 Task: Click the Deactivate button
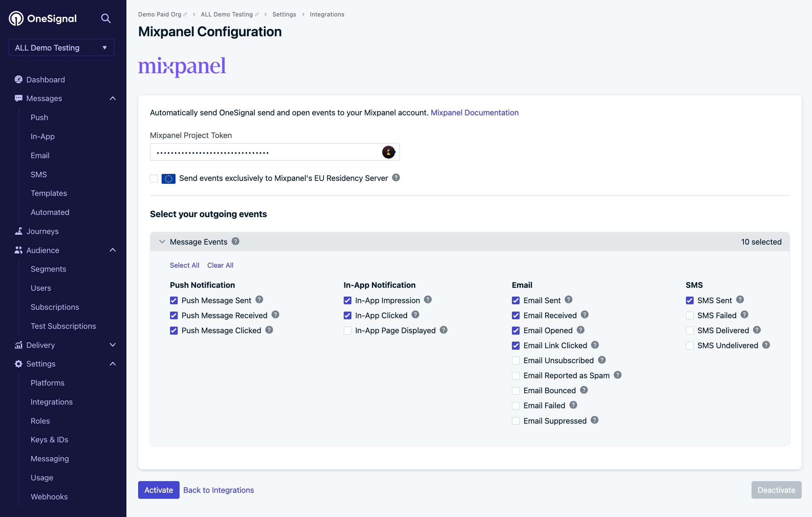click(x=776, y=490)
